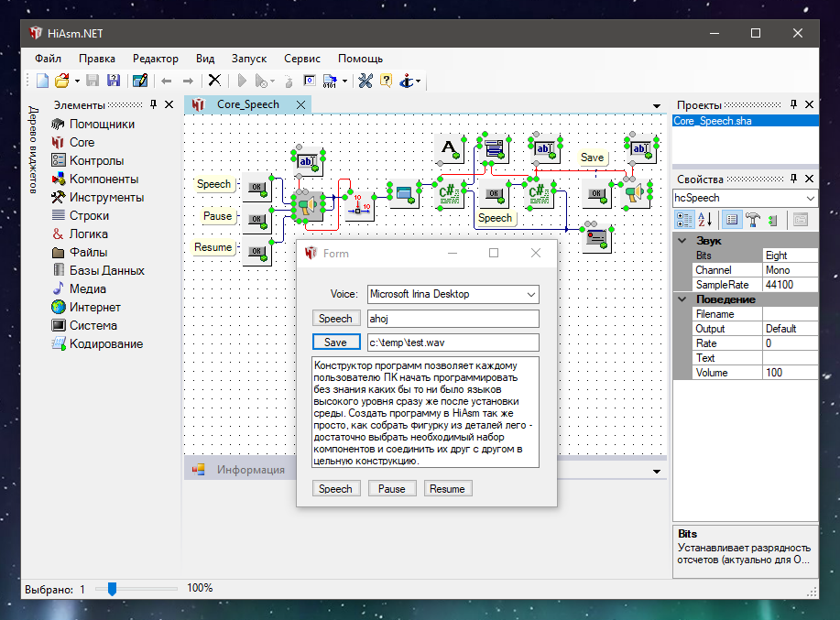The width and height of the screenshot is (840, 620).
Task: Open the Voice dropdown in Form
Action: (x=531, y=295)
